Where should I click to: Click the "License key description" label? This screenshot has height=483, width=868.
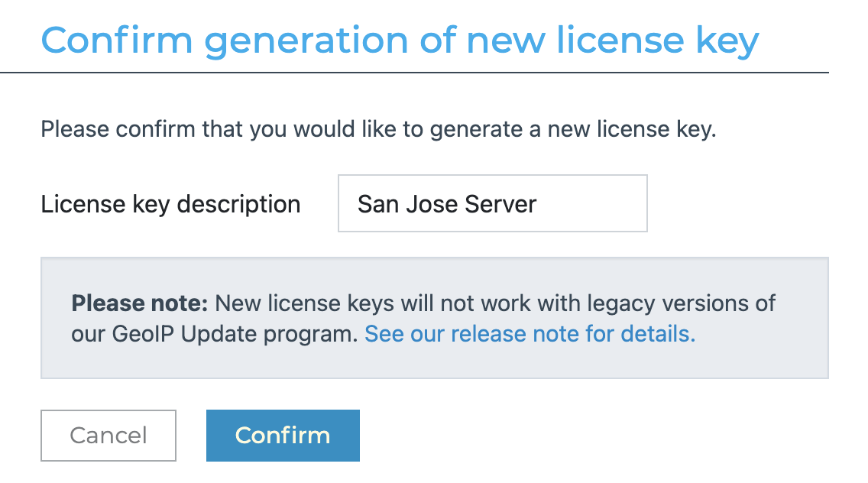coord(170,204)
